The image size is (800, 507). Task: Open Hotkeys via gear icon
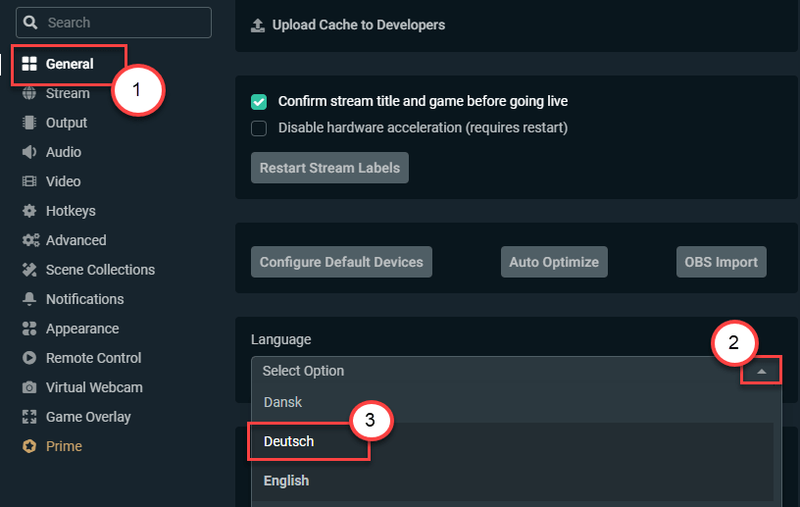click(x=29, y=211)
